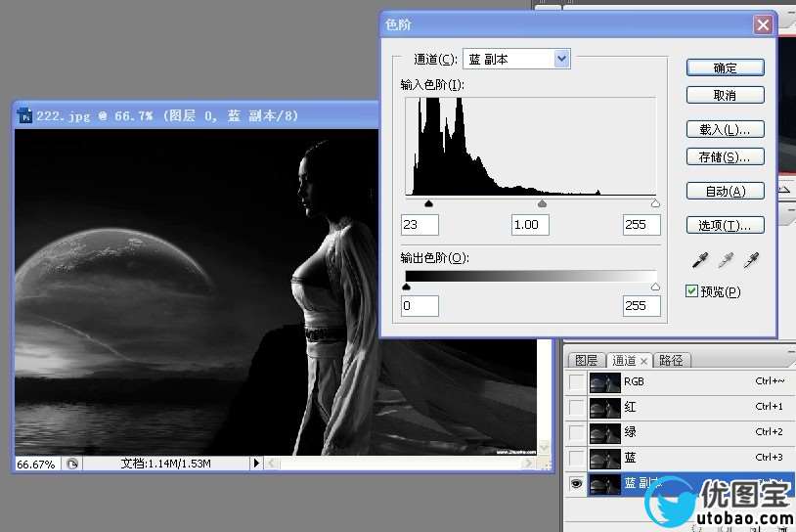Select the 绿 channel thumbnail

click(604, 433)
